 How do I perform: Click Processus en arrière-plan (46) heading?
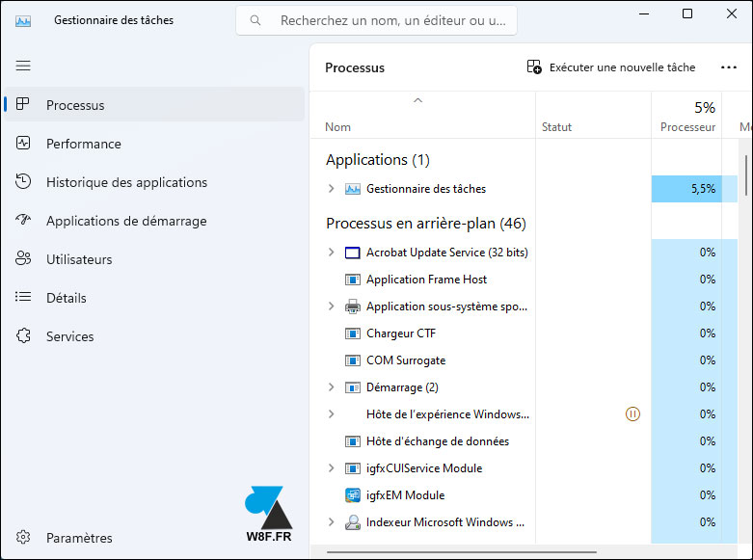[426, 224]
